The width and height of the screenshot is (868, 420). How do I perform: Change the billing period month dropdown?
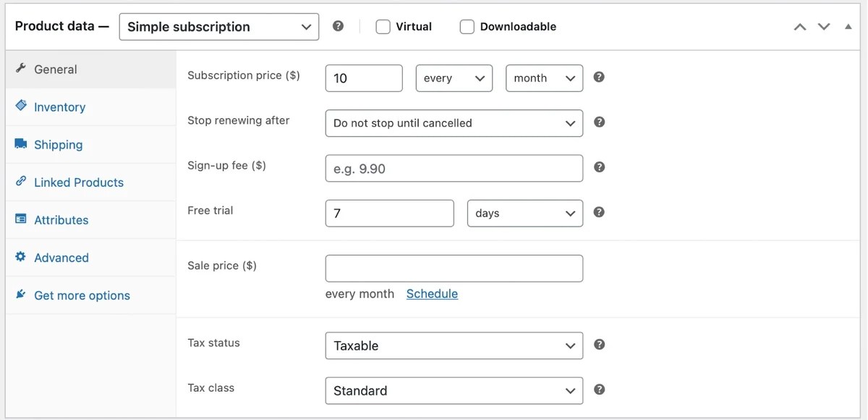(x=544, y=77)
